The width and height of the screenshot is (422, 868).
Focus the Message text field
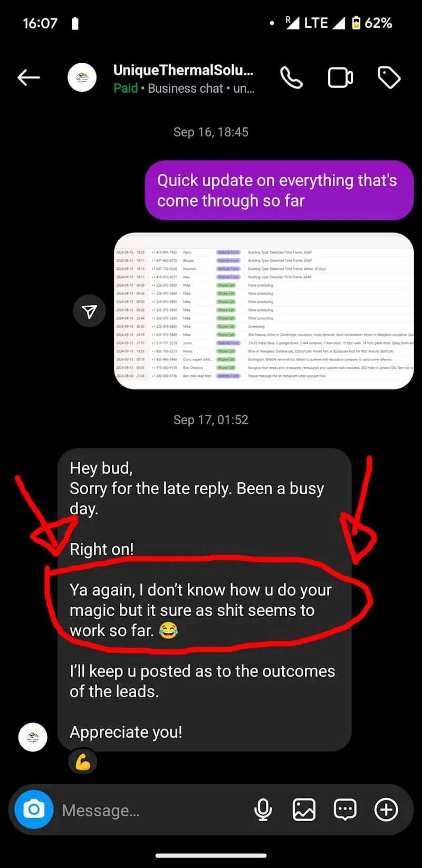153,810
